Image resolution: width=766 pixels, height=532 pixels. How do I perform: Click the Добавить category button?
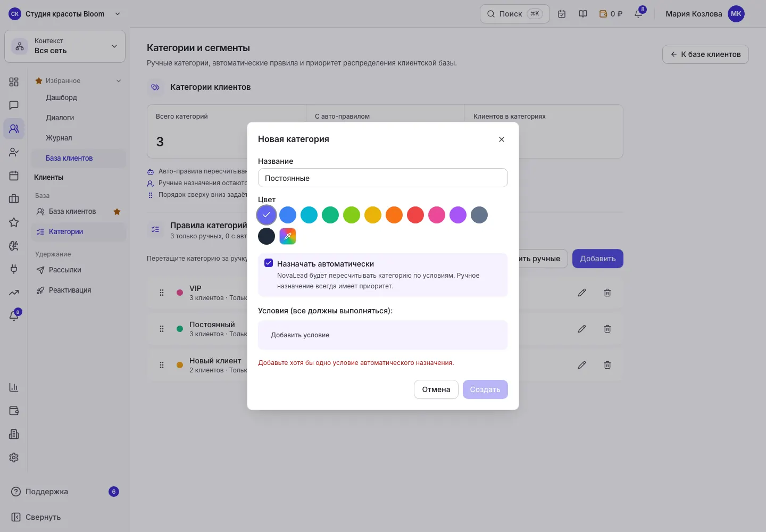click(598, 259)
